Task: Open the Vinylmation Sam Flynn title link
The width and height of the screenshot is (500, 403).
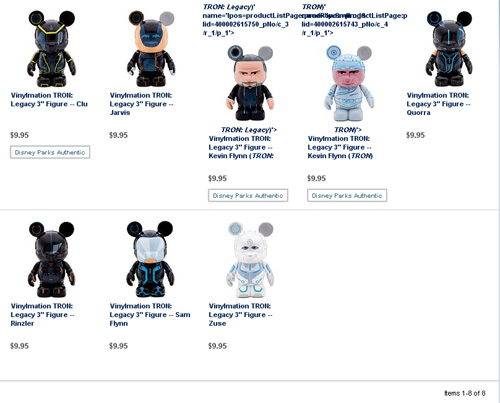Action: click(150, 315)
